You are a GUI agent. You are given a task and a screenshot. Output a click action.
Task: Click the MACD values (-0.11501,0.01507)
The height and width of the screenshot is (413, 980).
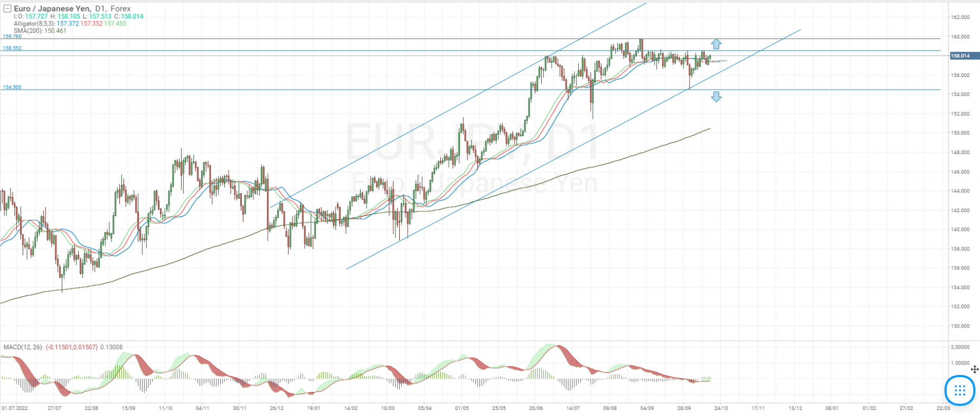71,347
